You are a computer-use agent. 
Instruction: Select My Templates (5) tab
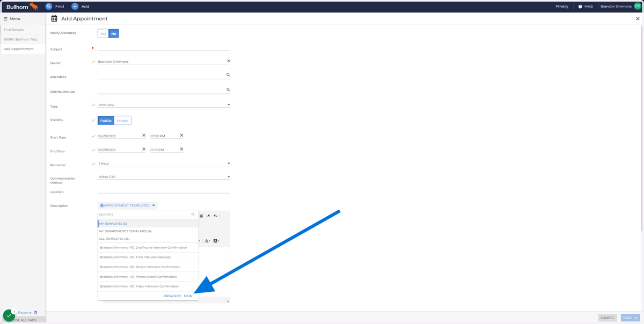coord(148,224)
